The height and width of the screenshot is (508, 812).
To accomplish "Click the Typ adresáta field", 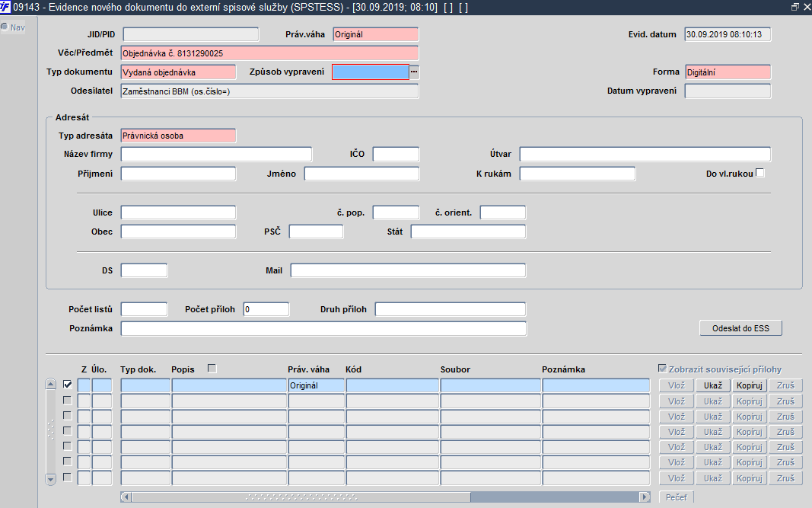I will [x=178, y=136].
